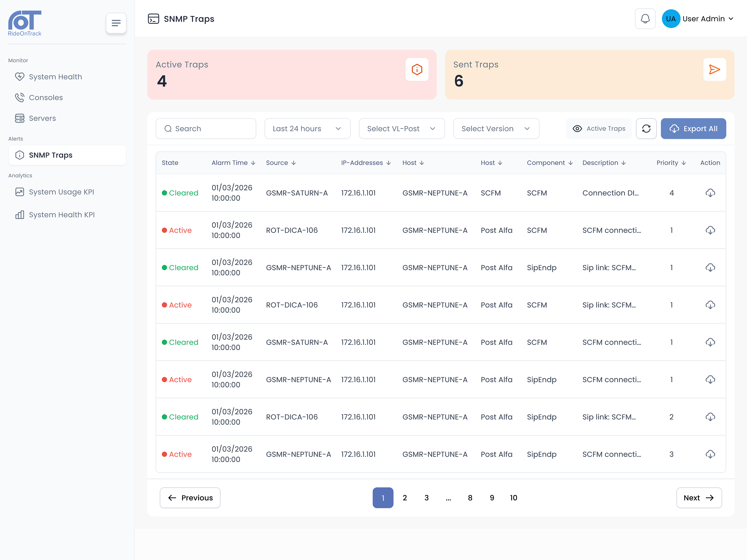
Task: Refresh the traps table
Action: click(646, 129)
